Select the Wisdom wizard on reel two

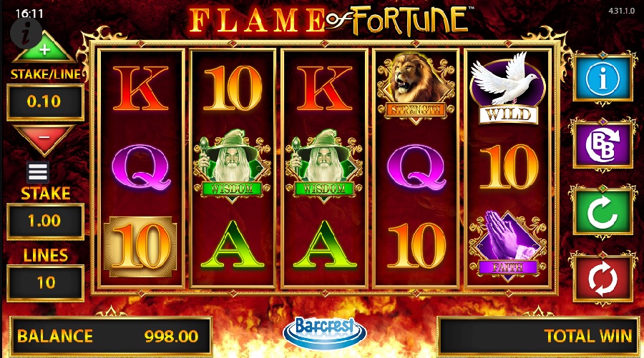click(232, 166)
